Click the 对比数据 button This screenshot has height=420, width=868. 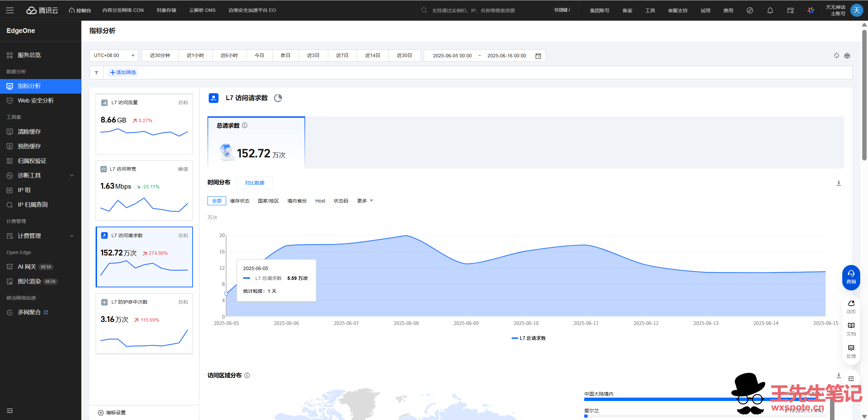pos(254,183)
